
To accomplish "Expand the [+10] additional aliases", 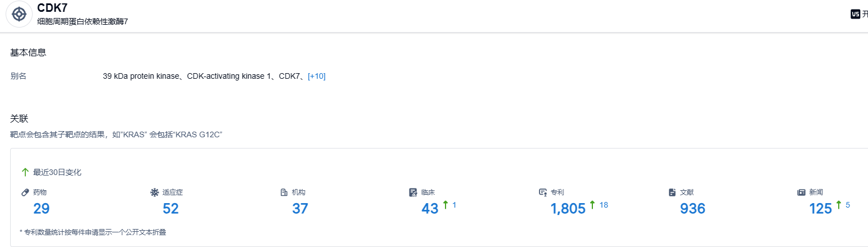I will [317, 76].
